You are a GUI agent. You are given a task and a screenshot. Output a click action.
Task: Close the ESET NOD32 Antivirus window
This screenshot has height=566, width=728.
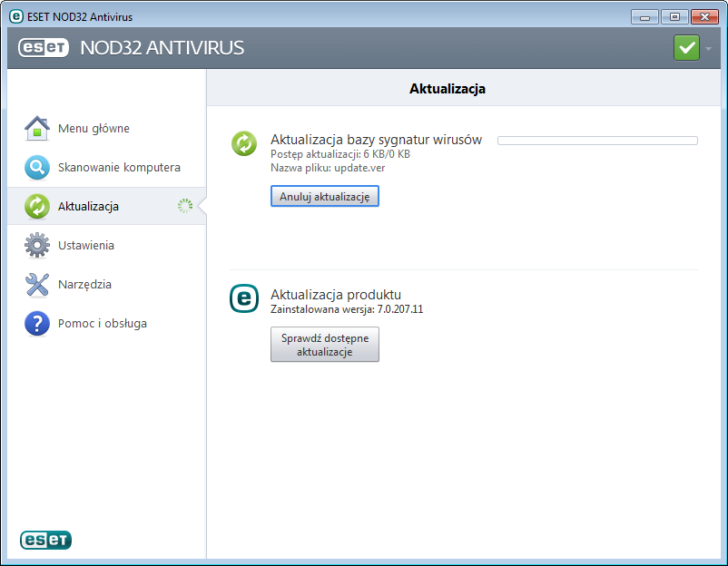tap(704, 17)
